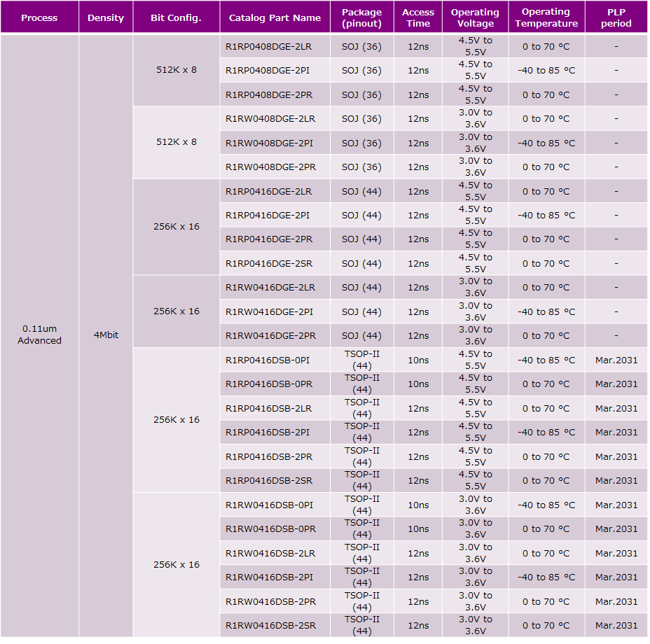Click Mar.2031 PLP period of R1RP0416DSB-0PI

[616, 360]
